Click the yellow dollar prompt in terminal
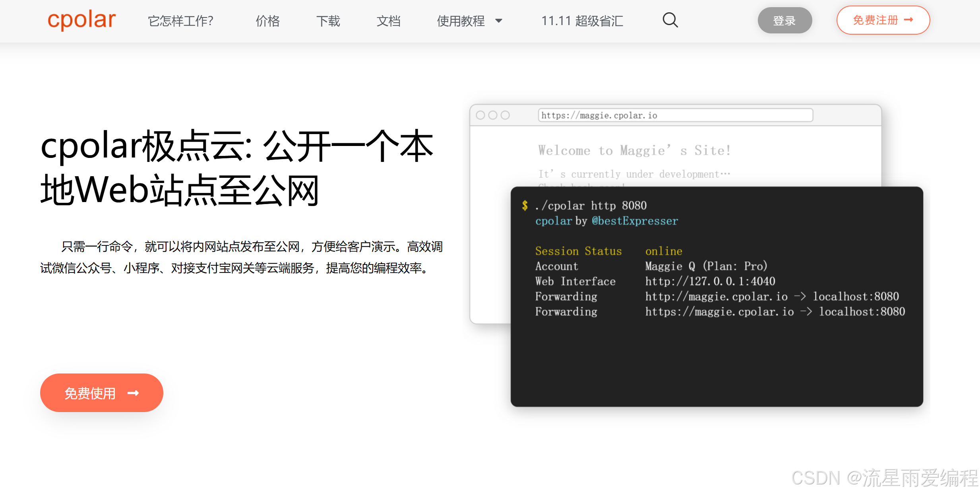Screen dimensions: 980x494 click(x=525, y=206)
